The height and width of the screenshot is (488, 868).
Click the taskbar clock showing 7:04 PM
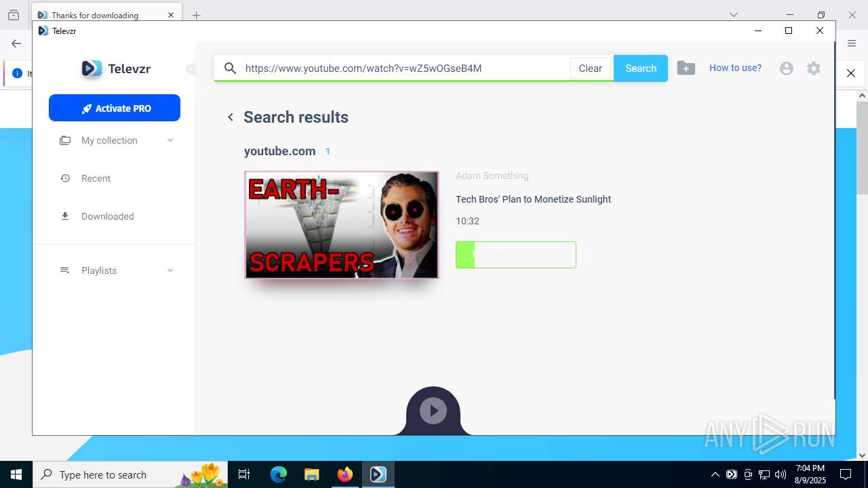(x=810, y=474)
